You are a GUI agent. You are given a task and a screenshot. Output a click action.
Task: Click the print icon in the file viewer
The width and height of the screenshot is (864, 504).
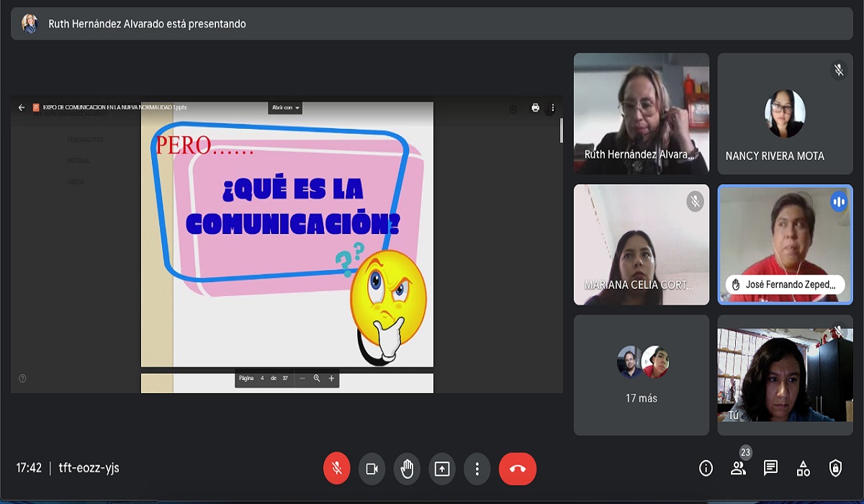535,108
